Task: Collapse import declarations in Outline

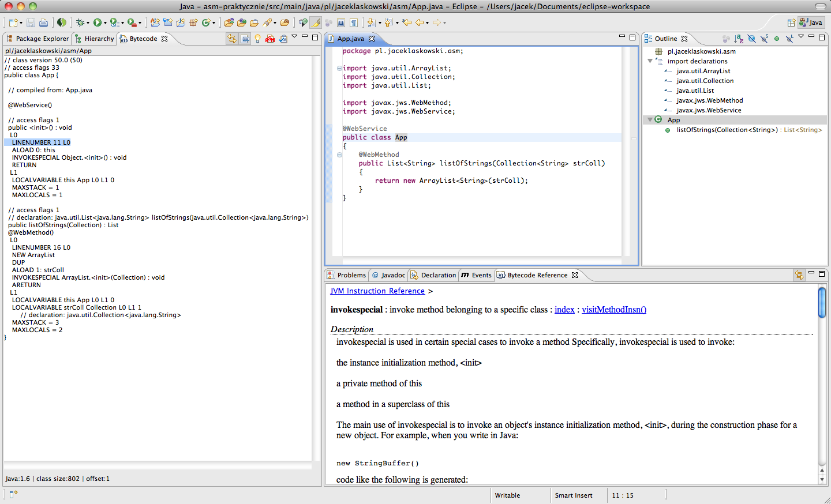Action: point(650,61)
